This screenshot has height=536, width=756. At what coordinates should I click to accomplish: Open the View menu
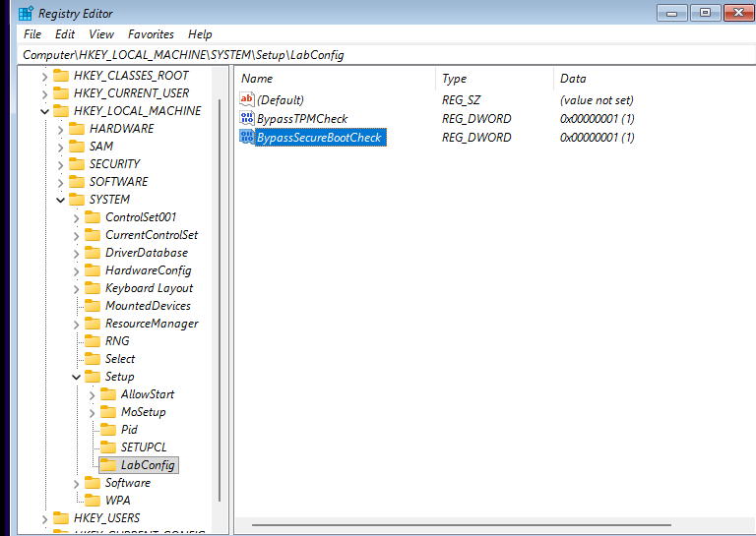click(101, 34)
